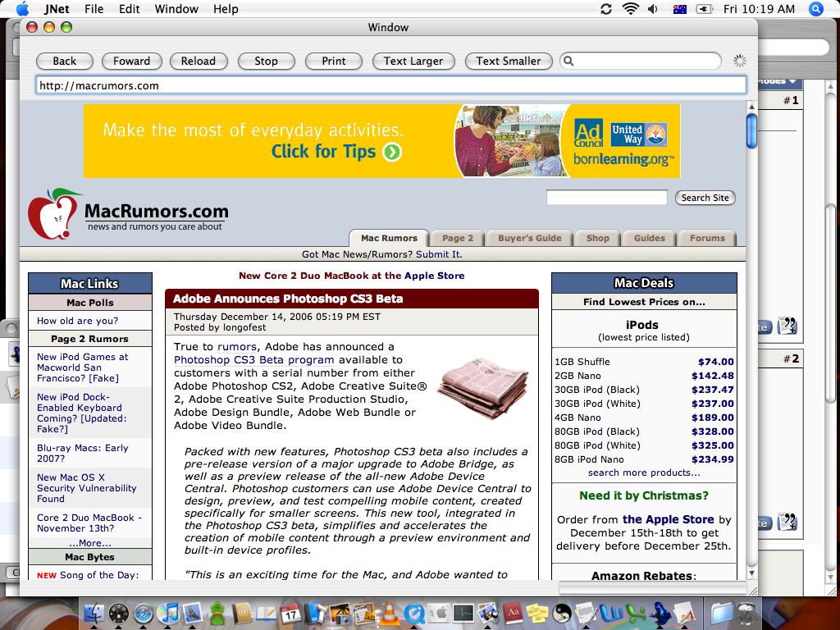This screenshot has width=840, height=630.
Task: Click the 1GB Shuffle $74.00 price
Action: pos(715,362)
